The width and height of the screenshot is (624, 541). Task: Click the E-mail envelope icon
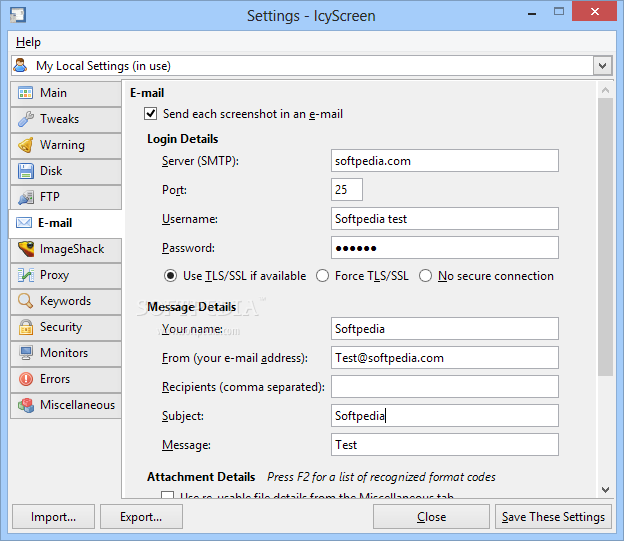[x=24, y=223]
